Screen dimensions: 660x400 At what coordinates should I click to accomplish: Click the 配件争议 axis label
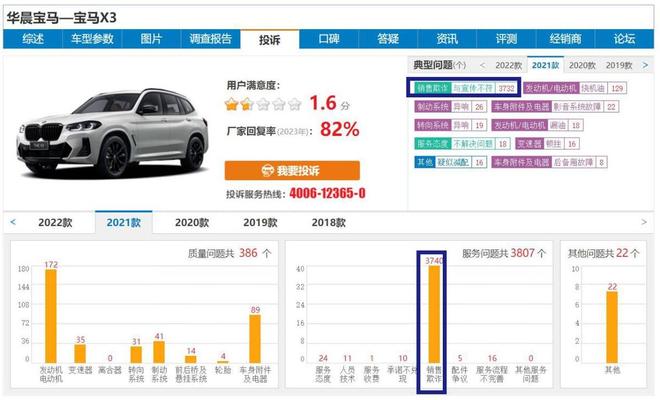pos(460,374)
